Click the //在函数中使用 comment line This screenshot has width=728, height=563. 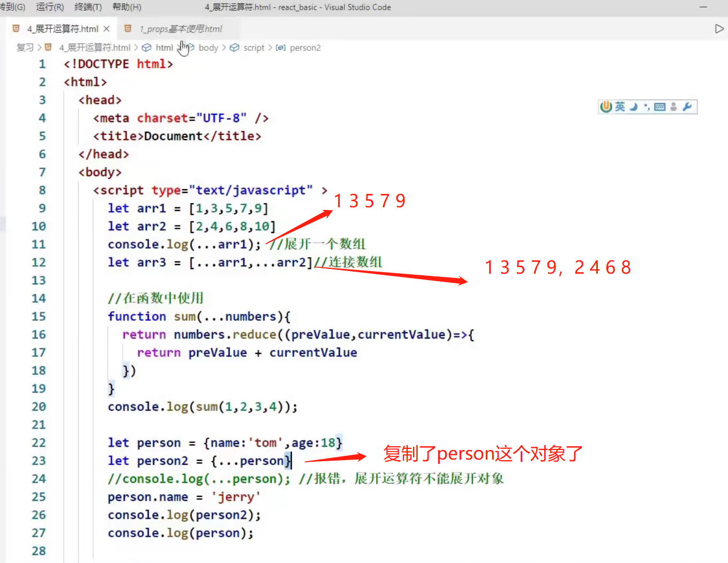156,298
